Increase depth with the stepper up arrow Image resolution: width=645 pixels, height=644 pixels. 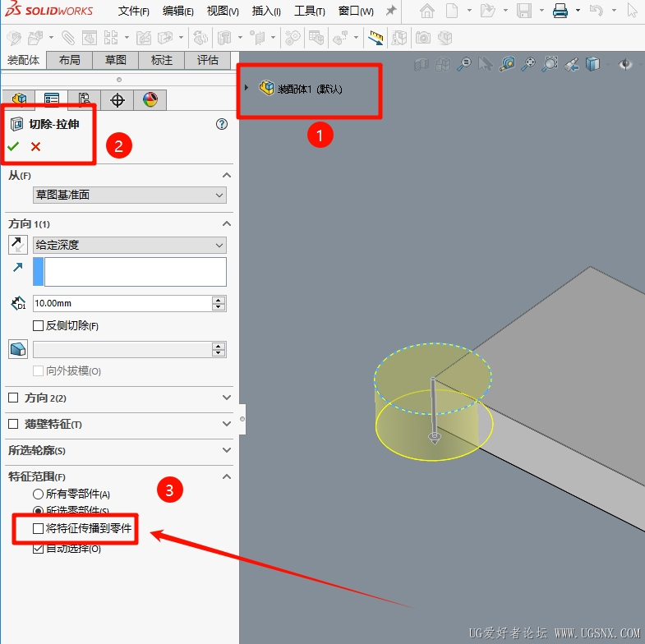pos(219,300)
